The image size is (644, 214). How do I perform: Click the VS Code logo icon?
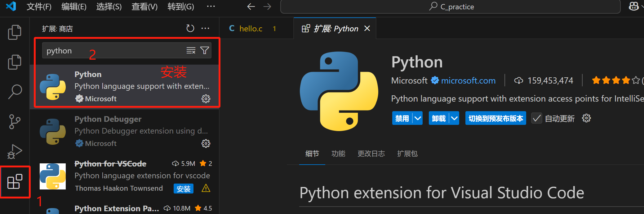click(11, 6)
